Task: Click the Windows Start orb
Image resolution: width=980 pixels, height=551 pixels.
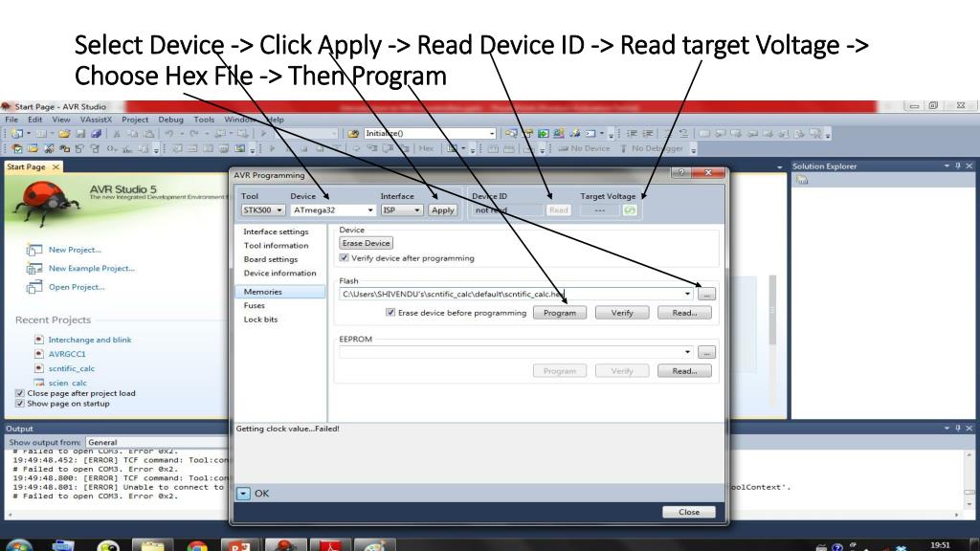Action: [x=19, y=546]
